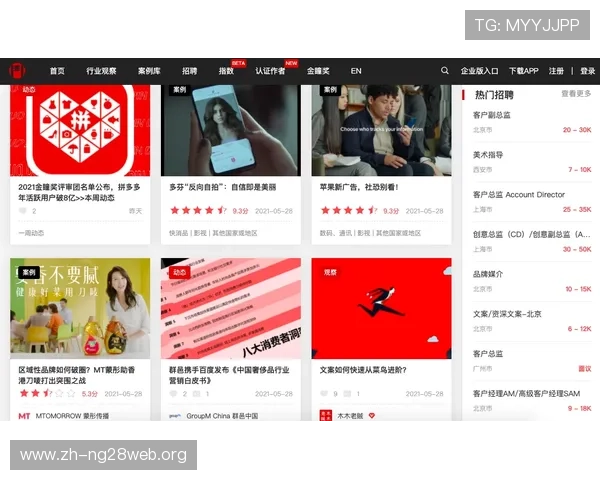Viewport: 600px width, 480px height.
Task: Open GroupM China 群邑中国 author page
Action: pyautogui.click(x=222, y=416)
